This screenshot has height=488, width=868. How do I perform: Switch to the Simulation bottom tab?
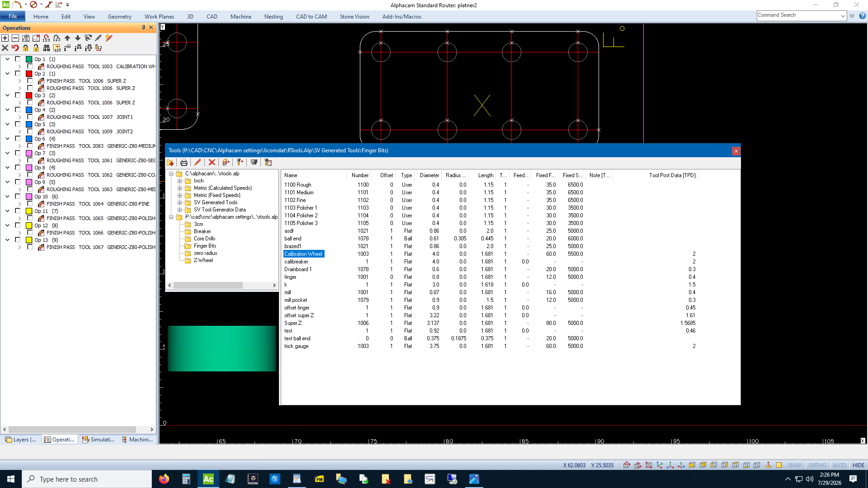(98, 439)
